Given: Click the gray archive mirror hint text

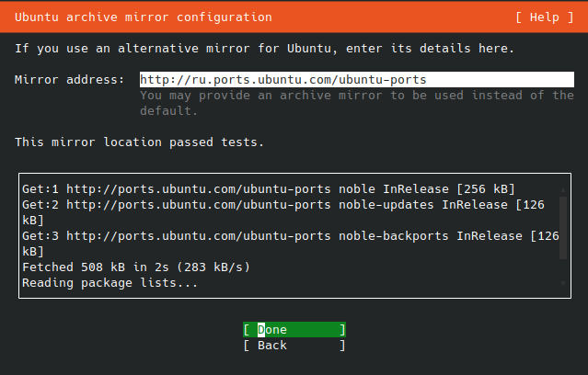Looking at the screenshot, I should tap(357, 103).
